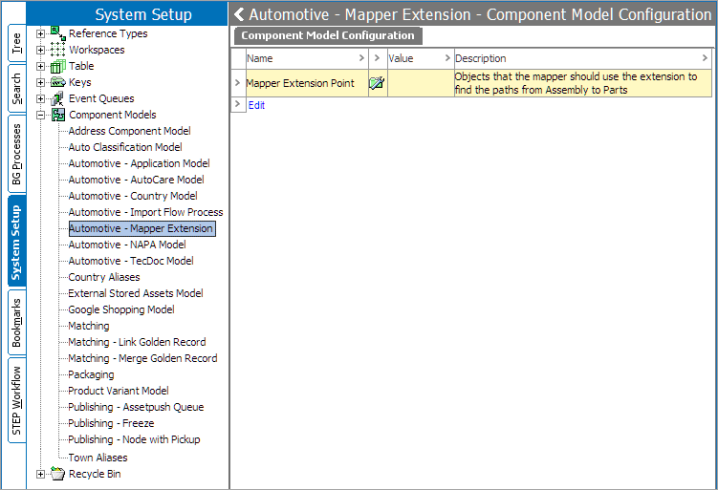Click the Table node icon

pos(58,66)
